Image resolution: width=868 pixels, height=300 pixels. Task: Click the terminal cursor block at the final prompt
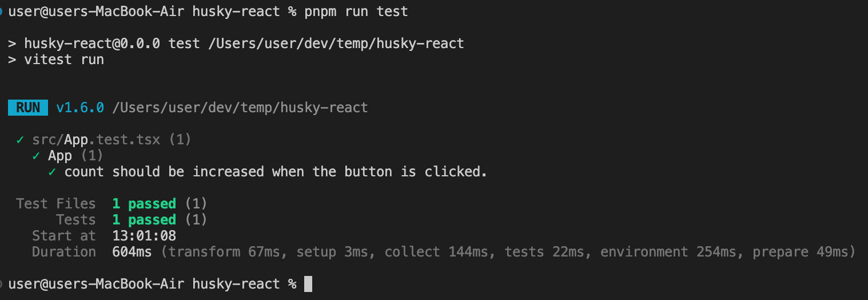pos(308,284)
